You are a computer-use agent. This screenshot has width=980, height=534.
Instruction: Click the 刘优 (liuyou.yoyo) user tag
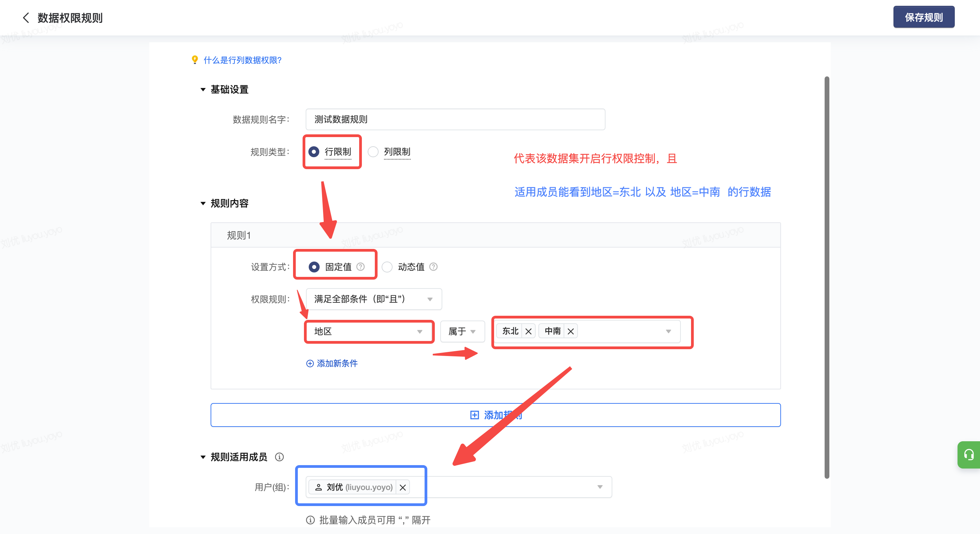tap(359, 487)
